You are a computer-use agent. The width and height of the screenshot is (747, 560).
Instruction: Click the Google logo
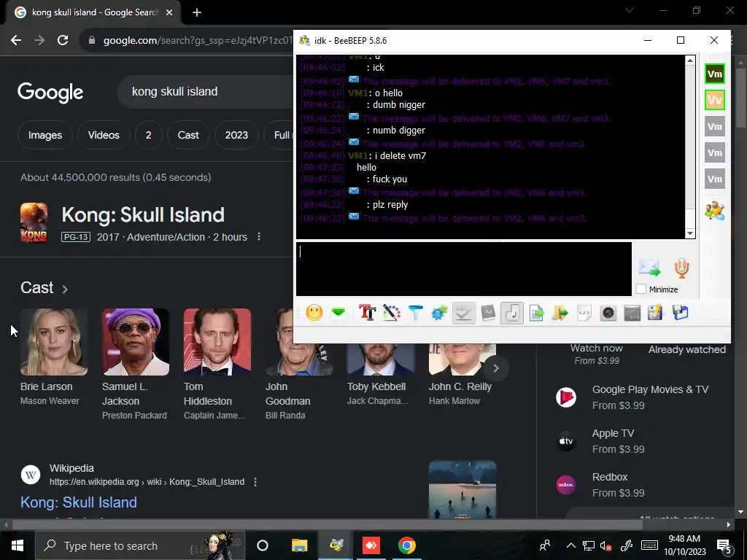[50, 93]
